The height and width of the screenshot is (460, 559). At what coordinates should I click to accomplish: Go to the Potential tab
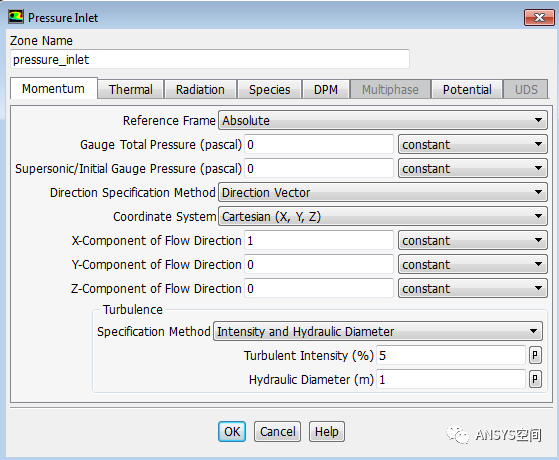467,89
